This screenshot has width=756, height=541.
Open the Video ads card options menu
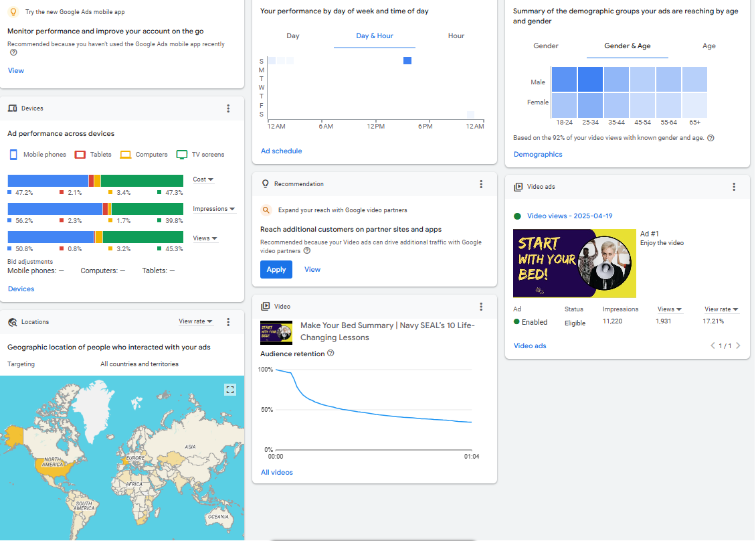coord(734,187)
